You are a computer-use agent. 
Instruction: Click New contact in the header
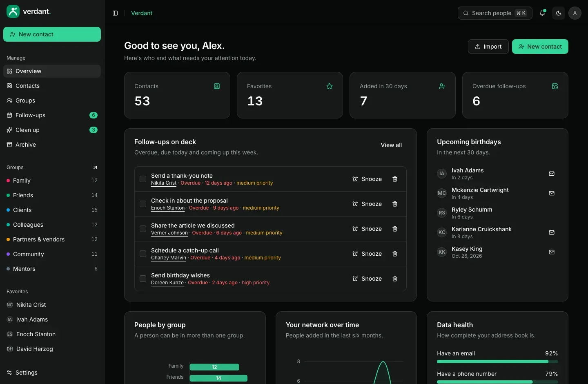coord(540,47)
